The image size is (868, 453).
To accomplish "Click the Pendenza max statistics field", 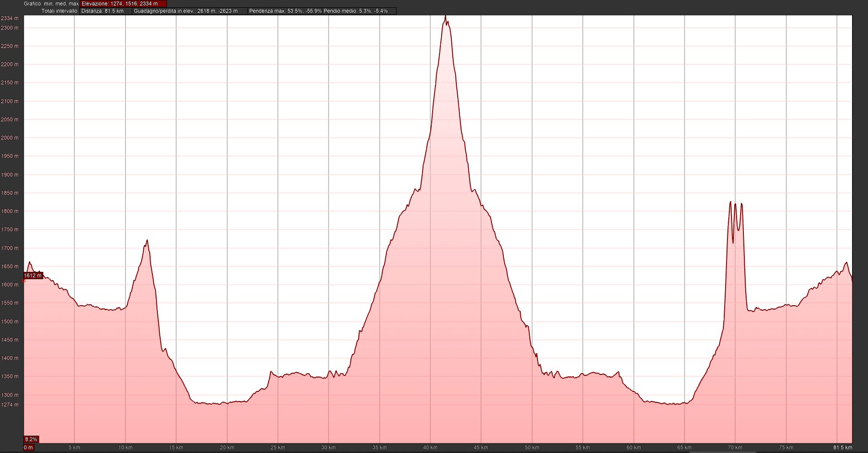I will 285,11.
